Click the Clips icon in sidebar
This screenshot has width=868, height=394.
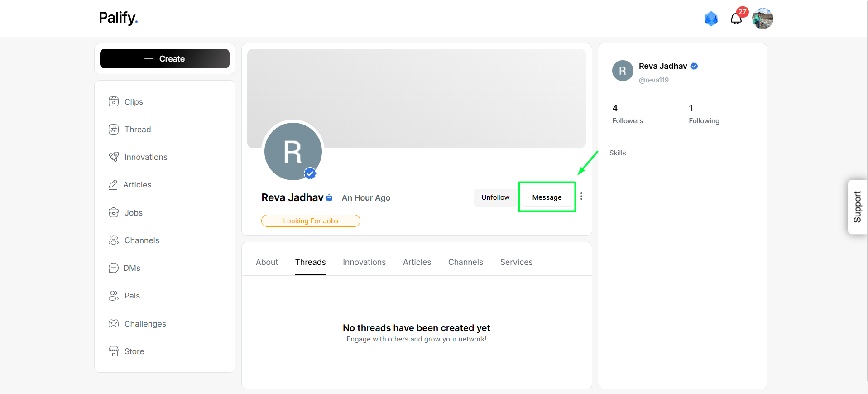[x=114, y=101]
